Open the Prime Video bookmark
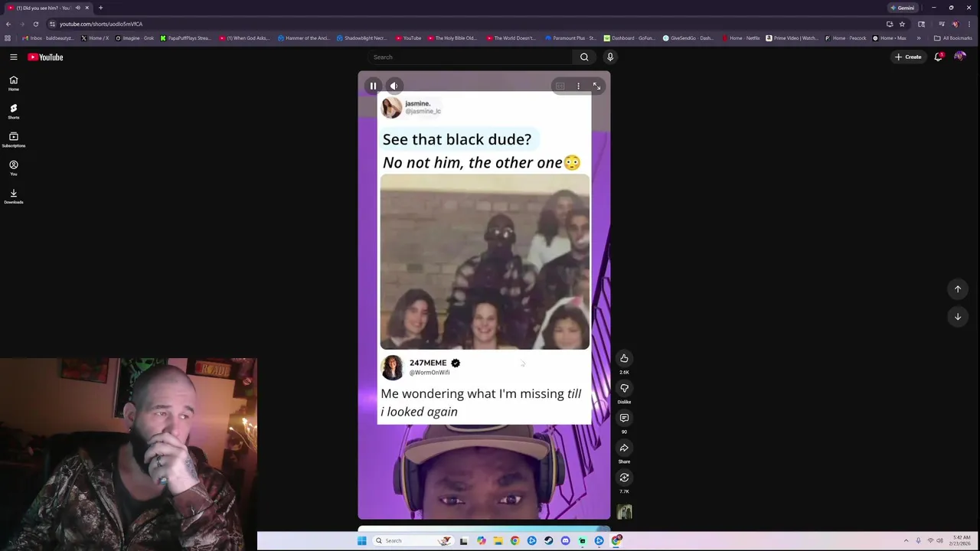Image resolution: width=980 pixels, height=551 pixels. tap(792, 38)
